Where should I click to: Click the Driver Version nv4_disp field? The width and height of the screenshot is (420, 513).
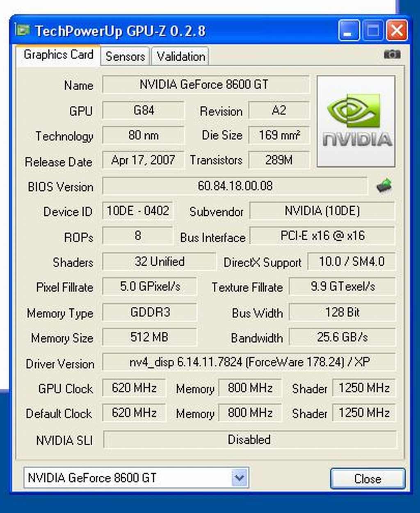(249, 363)
